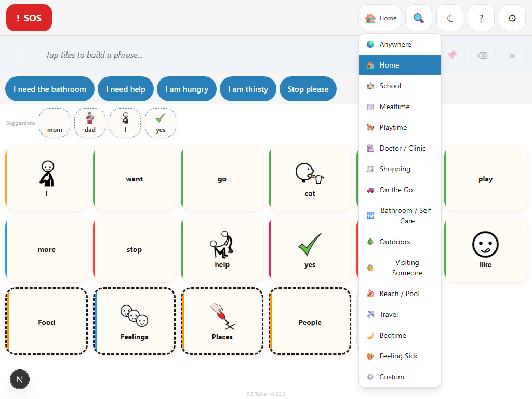
Task: Open the search magnifier tool
Action: [x=418, y=17]
